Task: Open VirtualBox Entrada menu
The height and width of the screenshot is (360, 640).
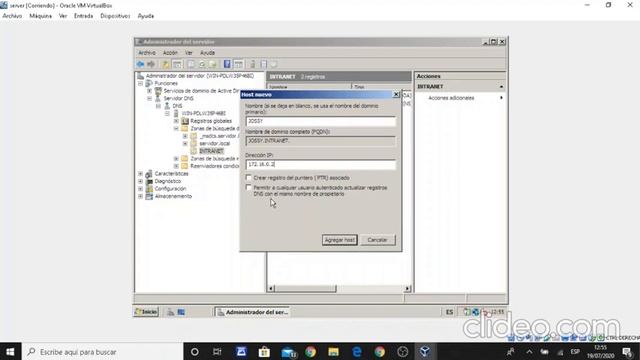Action: click(x=83, y=16)
